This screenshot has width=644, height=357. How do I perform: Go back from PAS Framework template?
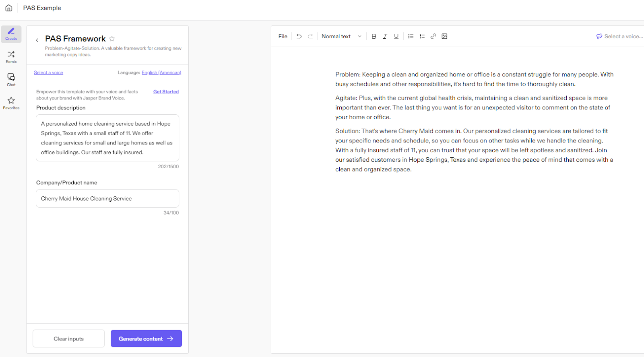(37, 40)
